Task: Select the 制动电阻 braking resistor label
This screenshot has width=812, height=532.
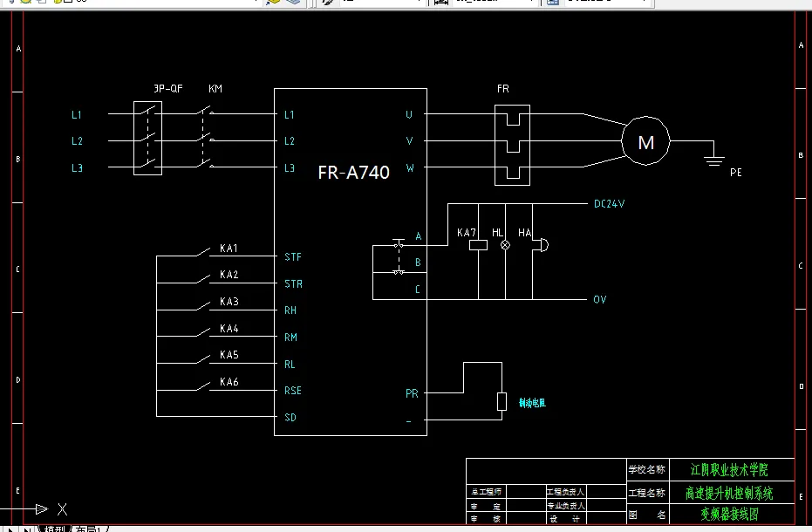Action: (x=532, y=403)
